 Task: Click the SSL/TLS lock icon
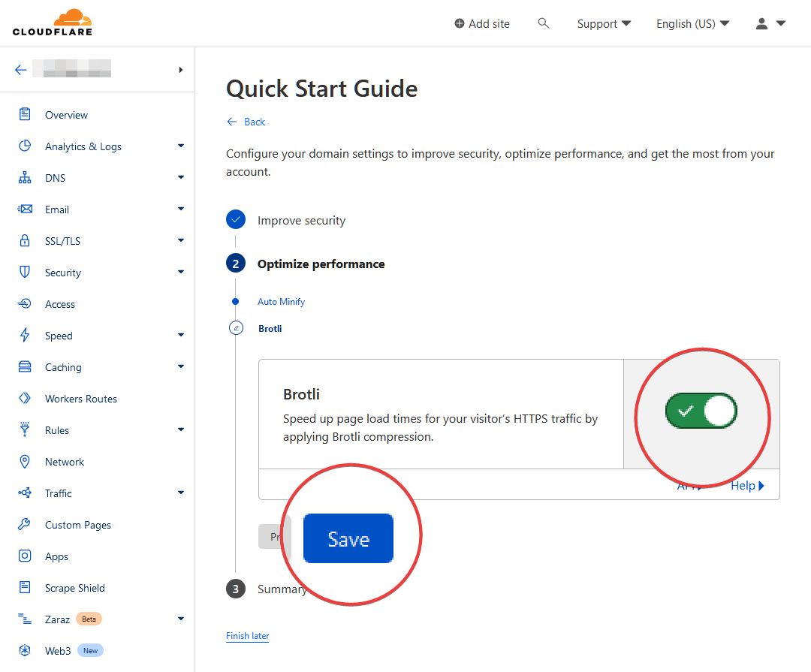(25, 240)
